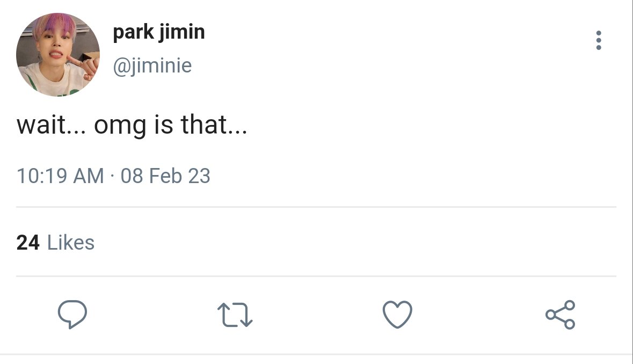Image resolution: width=633 pixels, height=364 pixels.
Task: Open the three-dot more options menu
Action: 598,40
